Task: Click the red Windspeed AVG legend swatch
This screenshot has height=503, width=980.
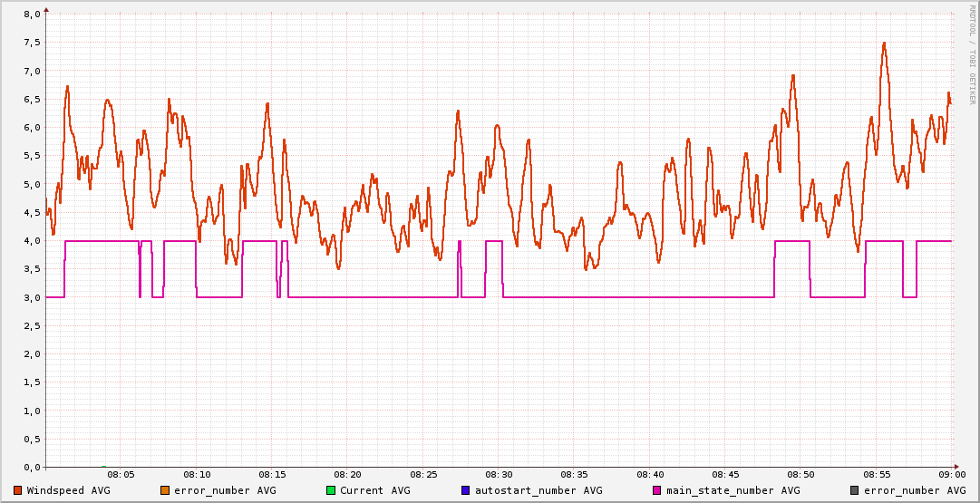Action: coord(18,490)
